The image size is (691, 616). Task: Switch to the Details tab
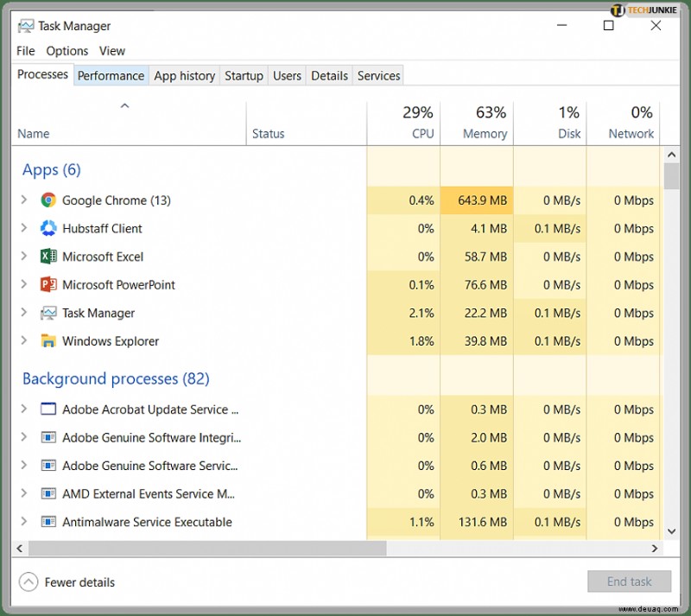(329, 76)
